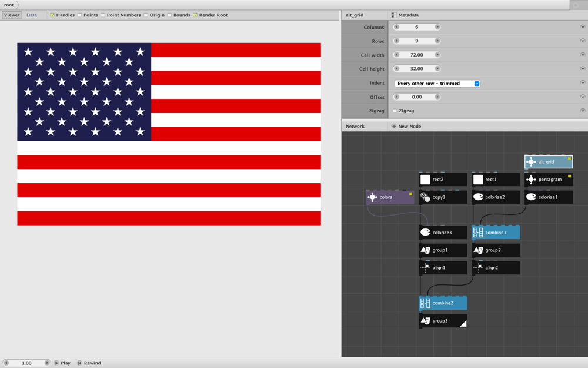Expand the Rows parameter options arrow
This screenshot has height=368, width=588.
(x=582, y=41)
